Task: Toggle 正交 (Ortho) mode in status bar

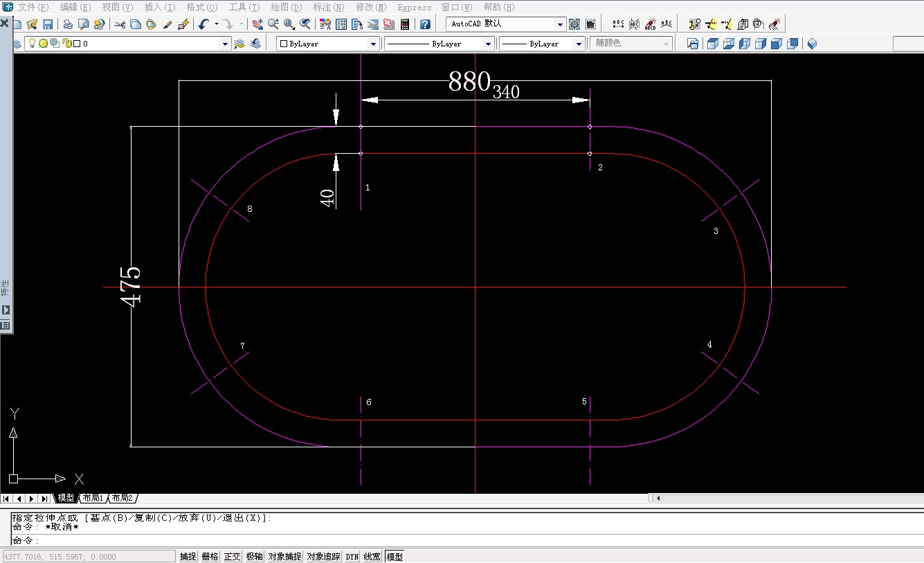Action: tap(232, 556)
